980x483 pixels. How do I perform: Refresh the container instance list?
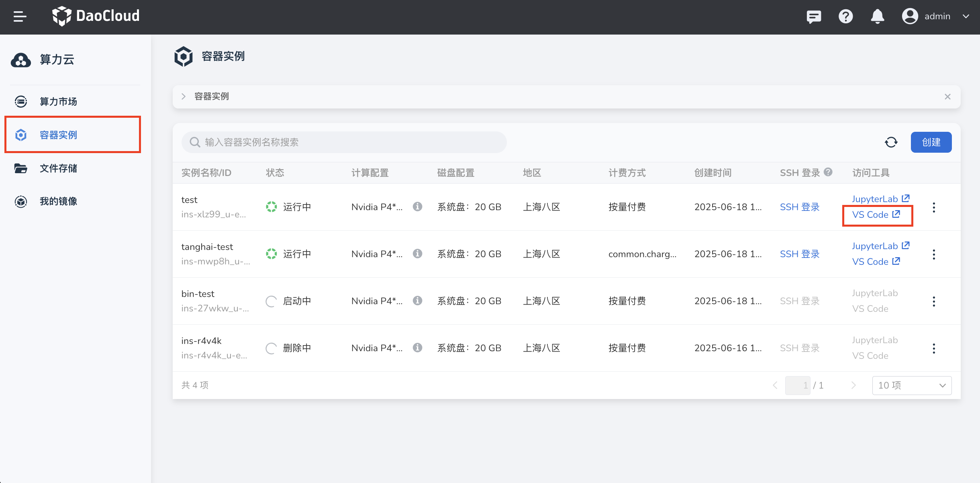891,142
